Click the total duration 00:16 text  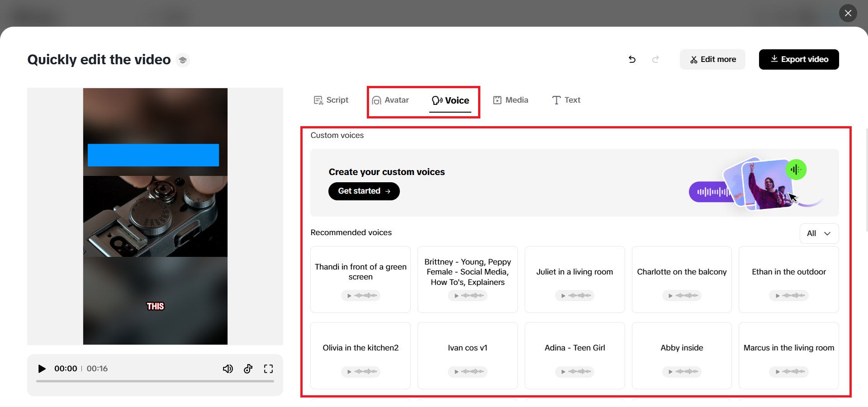[97, 369]
